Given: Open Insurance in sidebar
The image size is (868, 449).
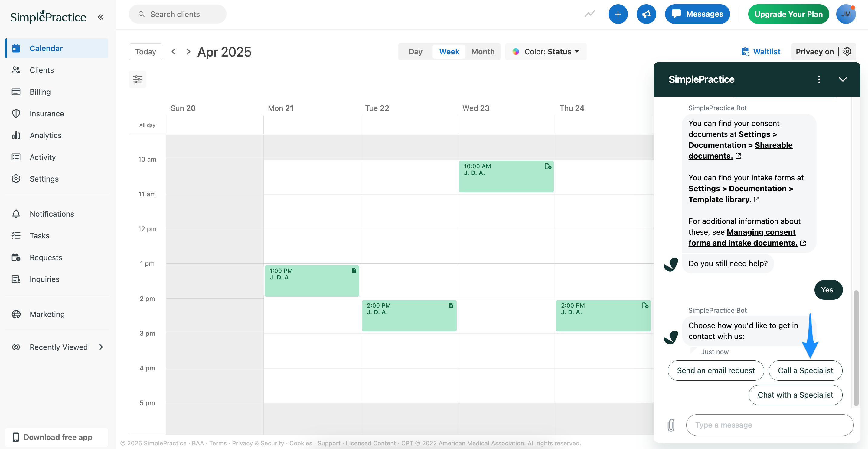Looking at the screenshot, I should point(57,113).
